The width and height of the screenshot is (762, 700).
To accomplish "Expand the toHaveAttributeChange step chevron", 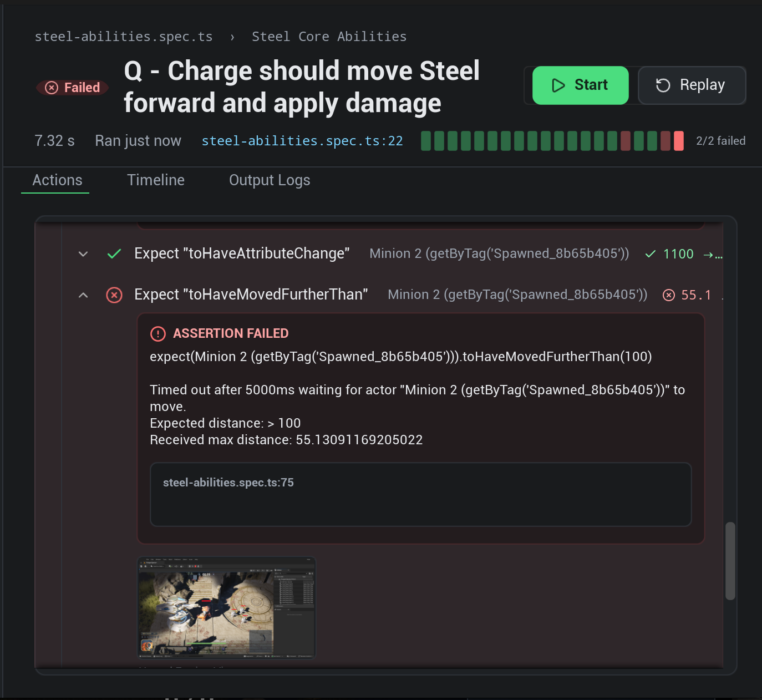I will pyautogui.click(x=83, y=254).
